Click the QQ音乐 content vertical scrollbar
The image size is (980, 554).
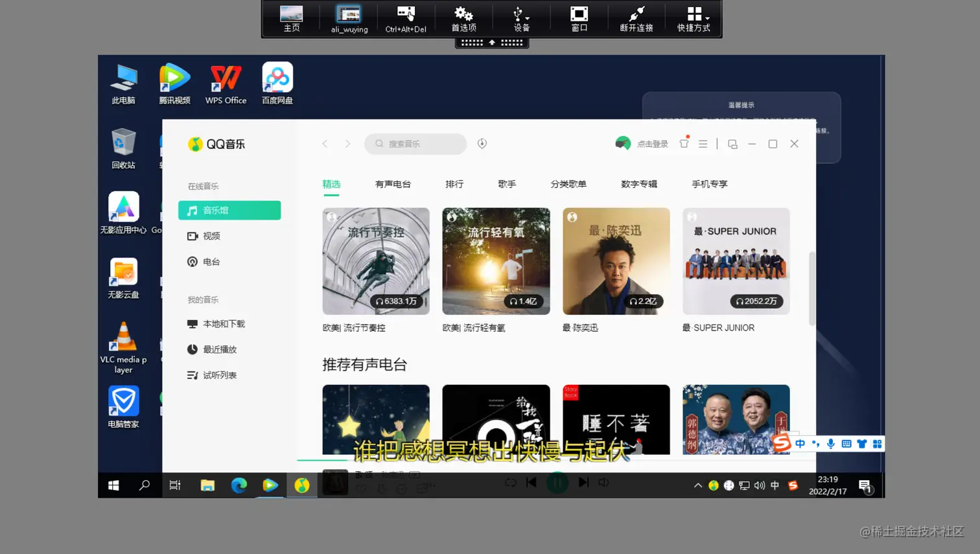811,288
